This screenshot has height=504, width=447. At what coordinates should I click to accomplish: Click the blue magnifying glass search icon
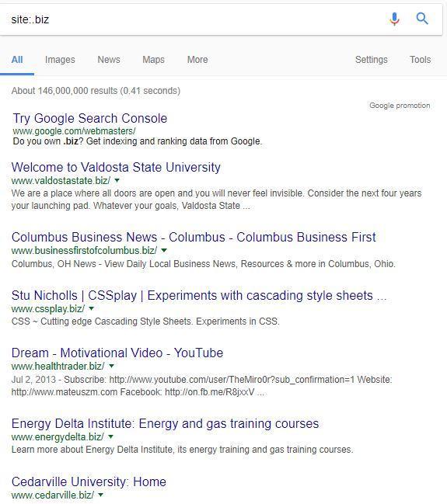422,19
